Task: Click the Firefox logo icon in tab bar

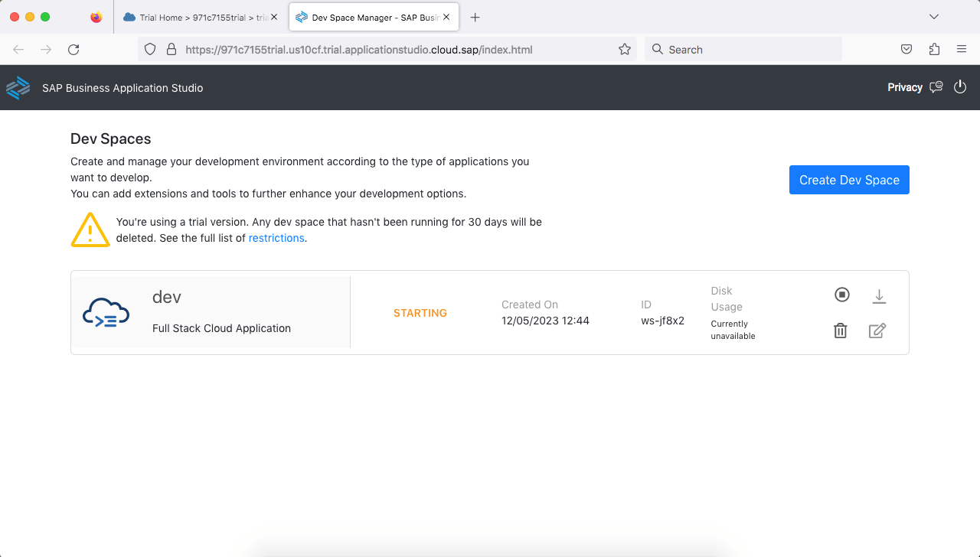Action: 96,17
